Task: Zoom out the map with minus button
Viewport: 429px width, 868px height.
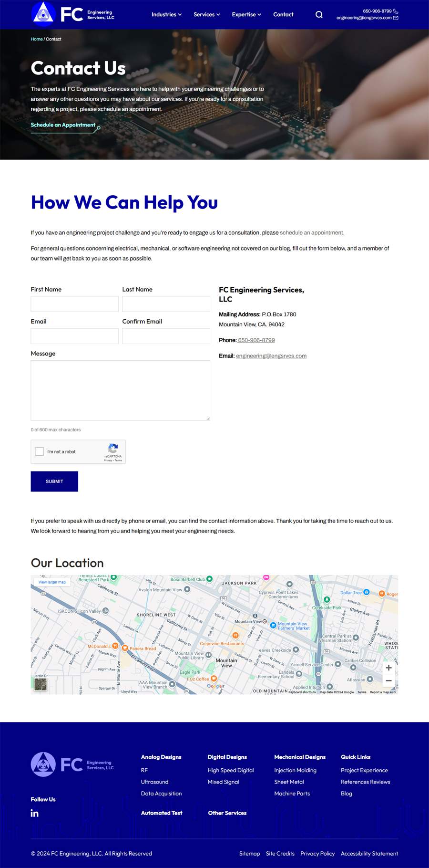Action: [x=388, y=680]
